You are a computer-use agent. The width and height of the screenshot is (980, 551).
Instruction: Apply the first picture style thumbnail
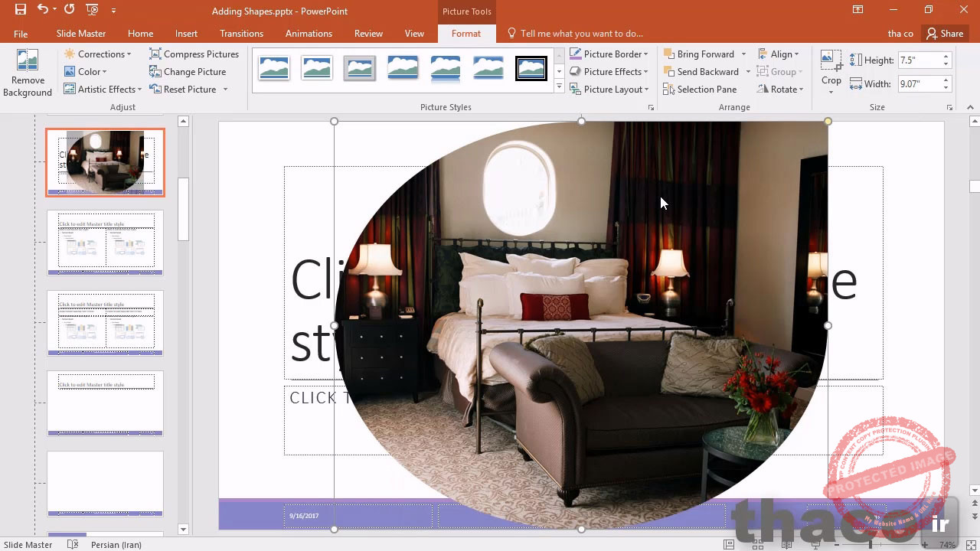[x=274, y=68]
